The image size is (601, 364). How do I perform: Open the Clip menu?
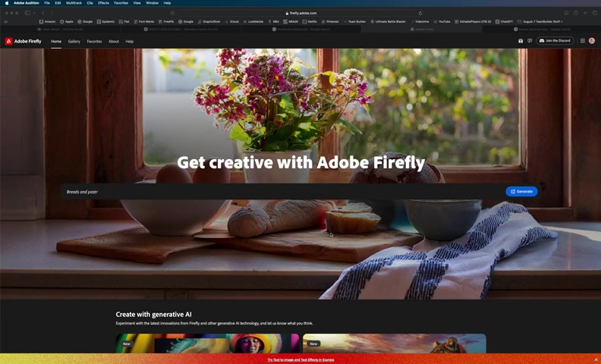point(90,3)
